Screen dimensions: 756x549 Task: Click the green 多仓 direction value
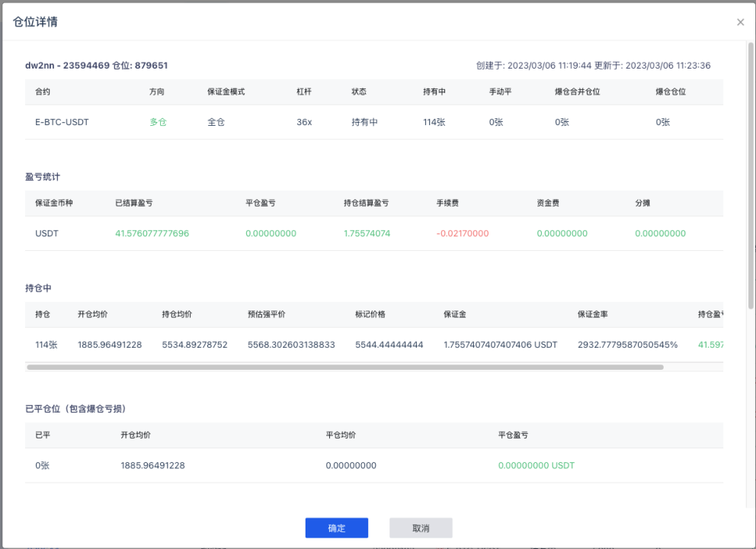(x=158, y=122)
